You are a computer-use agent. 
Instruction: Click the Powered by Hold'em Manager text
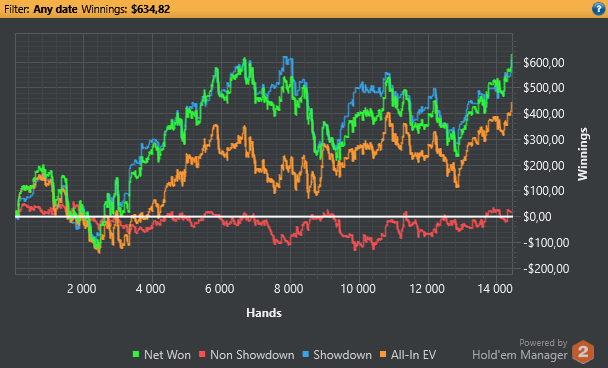tap(520, 349)
